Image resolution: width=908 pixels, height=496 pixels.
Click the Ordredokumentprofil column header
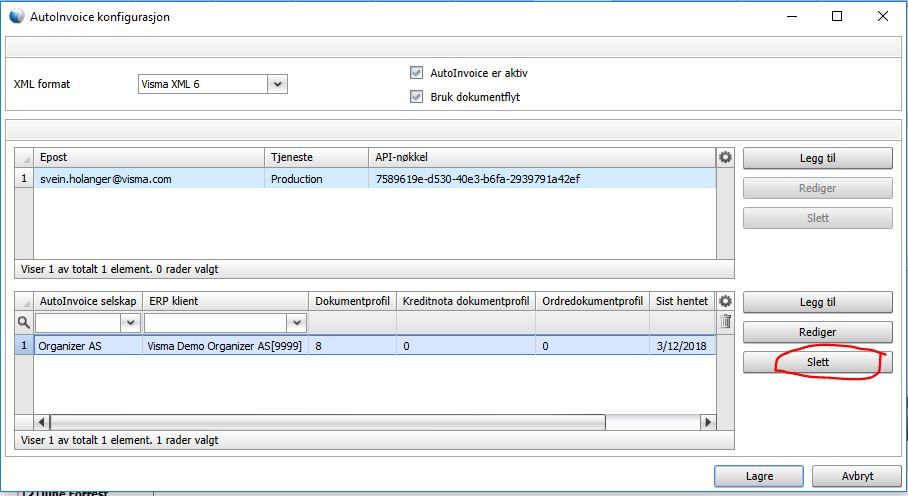tap(592, 301)
